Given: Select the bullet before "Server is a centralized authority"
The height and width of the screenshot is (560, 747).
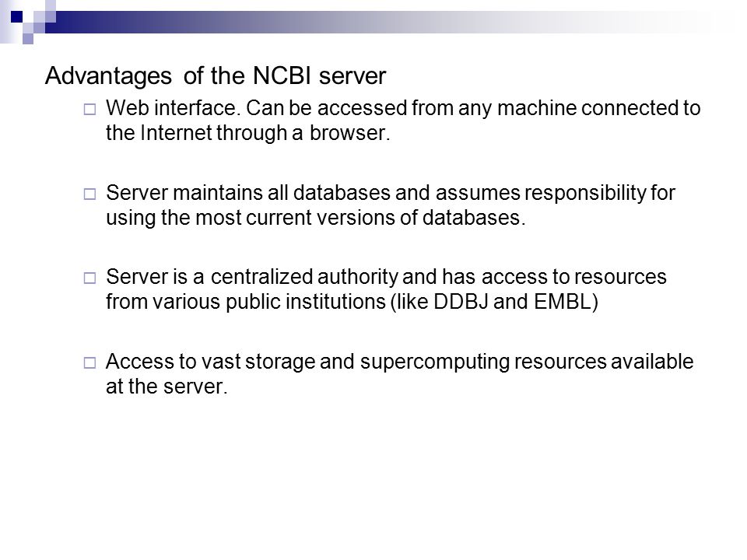Looking at the screenshot, I should click(89, 278).
